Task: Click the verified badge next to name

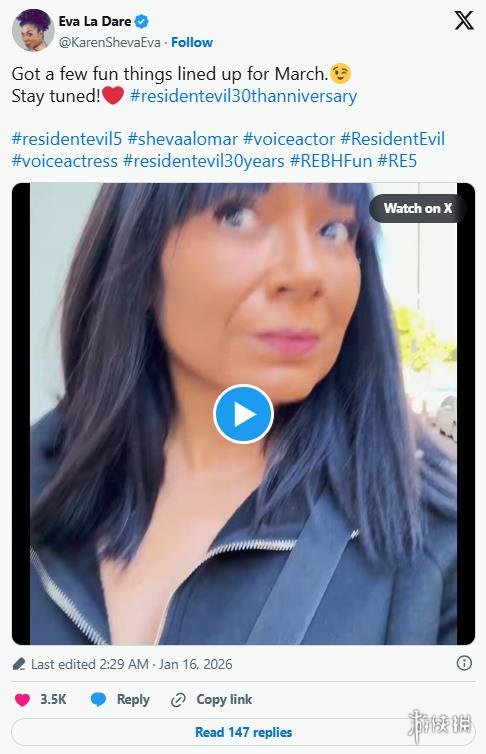Action: coord(141,22)
